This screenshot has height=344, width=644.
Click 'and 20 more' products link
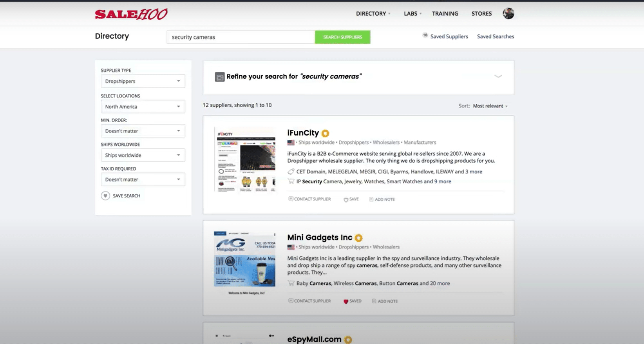click(435, 283)
